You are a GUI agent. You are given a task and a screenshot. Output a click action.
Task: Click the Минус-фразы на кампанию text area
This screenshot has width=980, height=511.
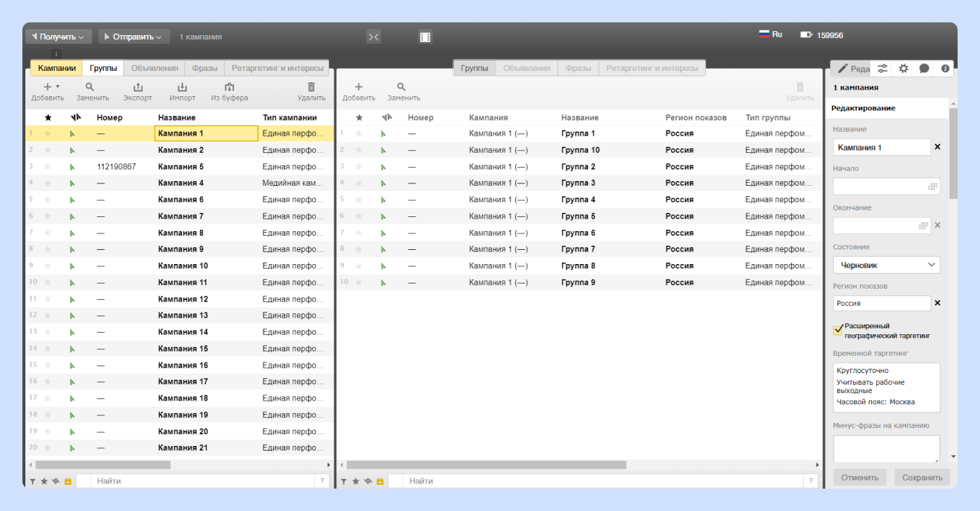point(887,449)
